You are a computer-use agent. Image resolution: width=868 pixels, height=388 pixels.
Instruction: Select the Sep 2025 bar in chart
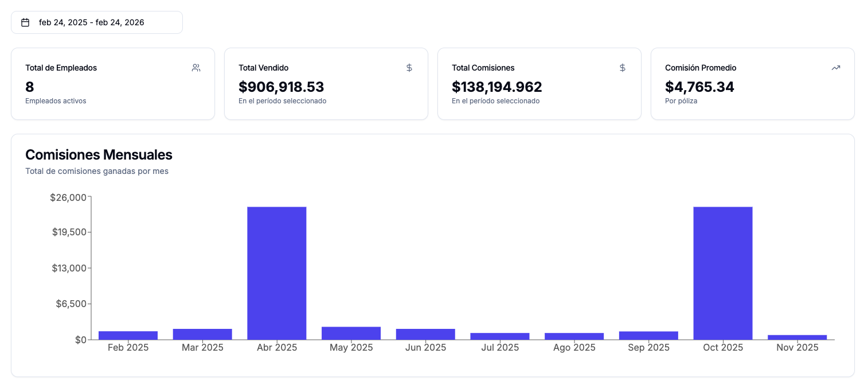point(648,335)
